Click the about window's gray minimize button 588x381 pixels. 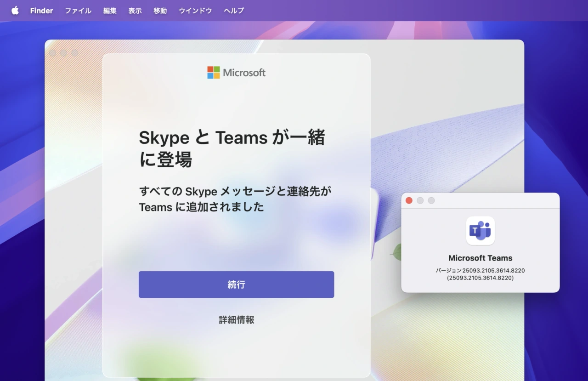tap(420, 200)
